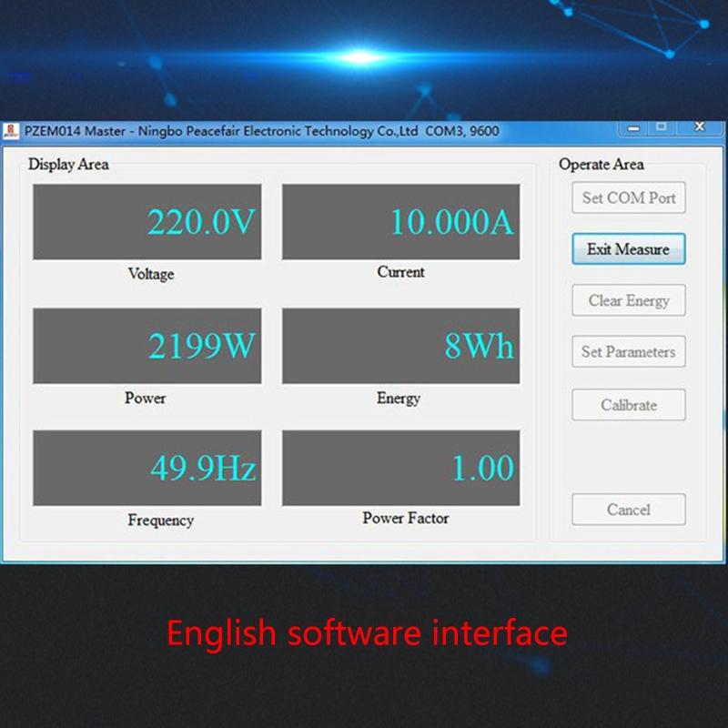Click the Power Factor label

coord(405,519)
